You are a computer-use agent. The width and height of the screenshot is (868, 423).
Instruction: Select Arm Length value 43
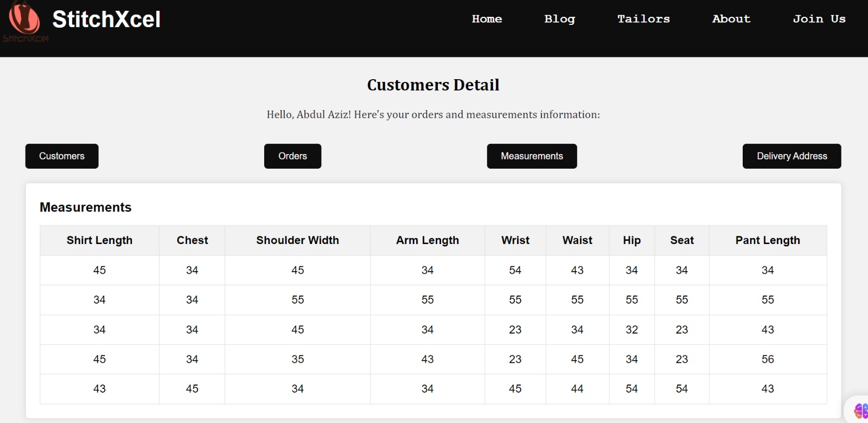click(427, 359)
